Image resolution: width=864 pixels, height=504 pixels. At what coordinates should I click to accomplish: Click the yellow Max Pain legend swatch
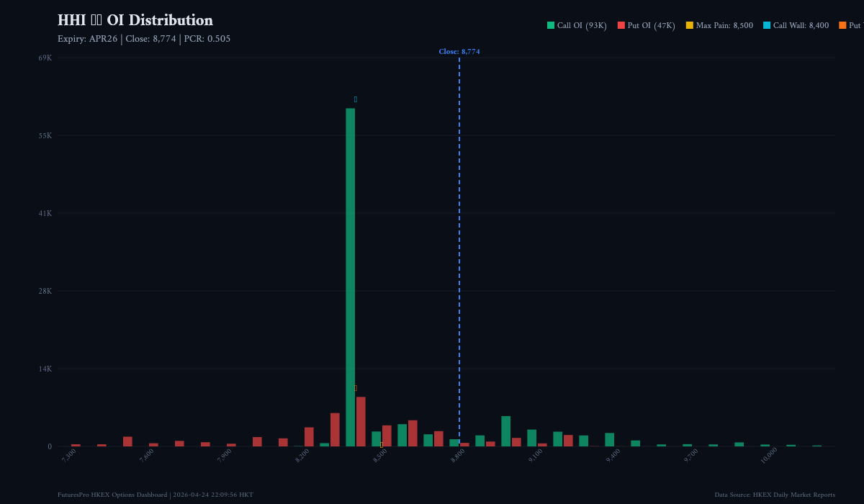tap(690, 25)
